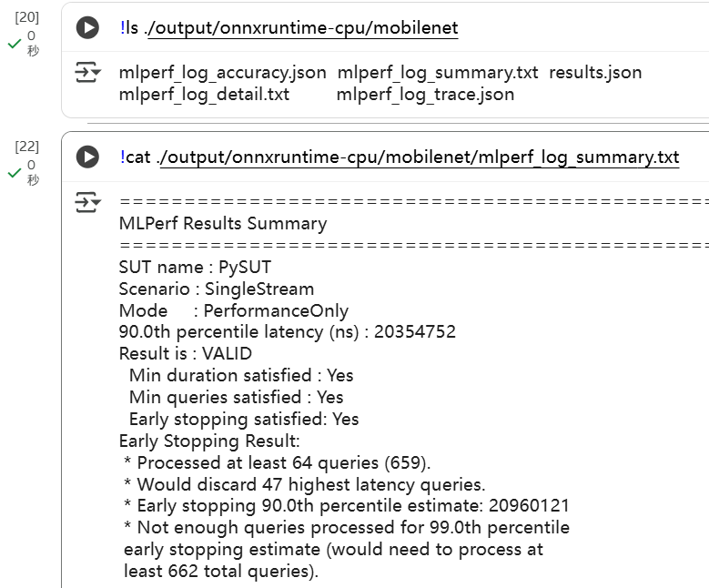The width and height of the screenshot is (709, 588).
Task: Open mlperf_log_summary.txt path link in cat command
Action: coord(418,157)
